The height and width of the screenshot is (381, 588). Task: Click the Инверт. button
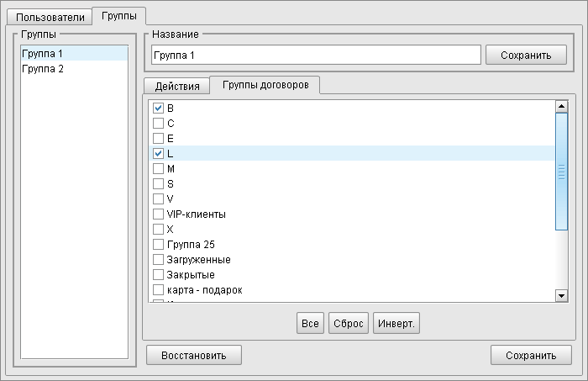click(x=396, y=324)
